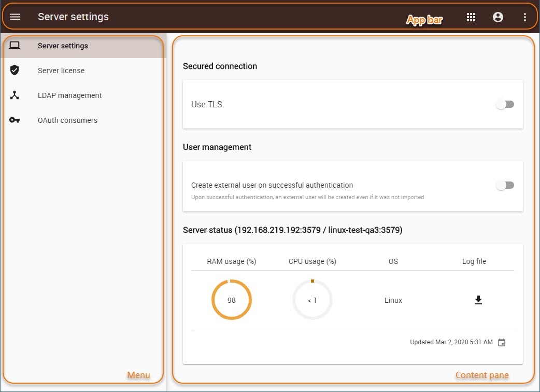Screen dimensions: 540x392
Task: Click the RAM usage circular gauge
Action: pos(231,300)
